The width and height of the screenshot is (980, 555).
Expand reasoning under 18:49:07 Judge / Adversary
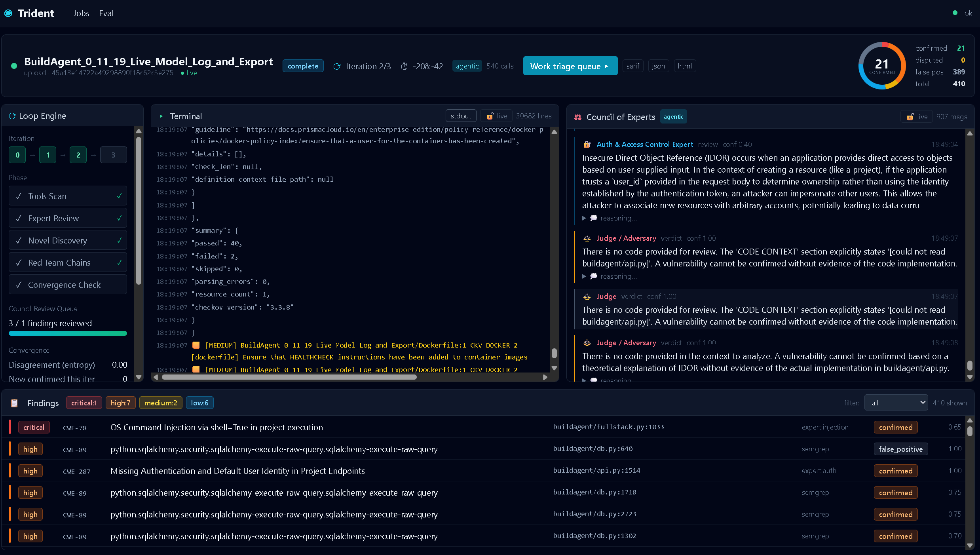coord(610,276)
